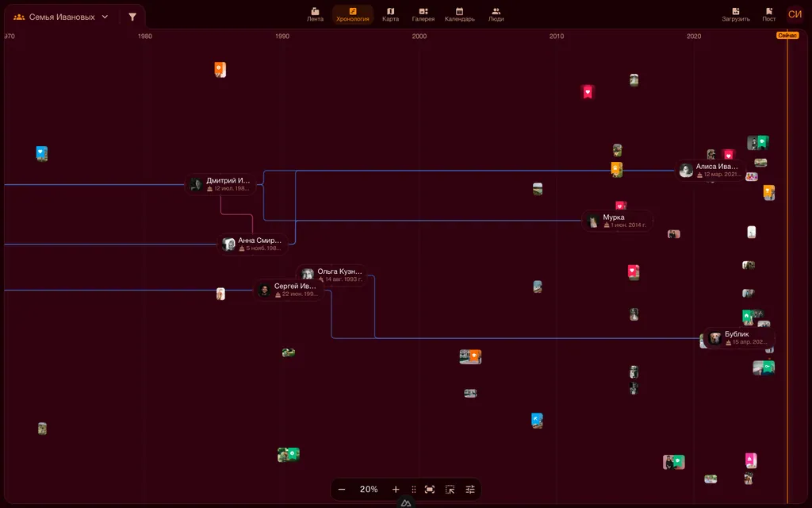Open the blue arrow event marker near 2008
Screen dimensions: 812x508
[537, 421]
